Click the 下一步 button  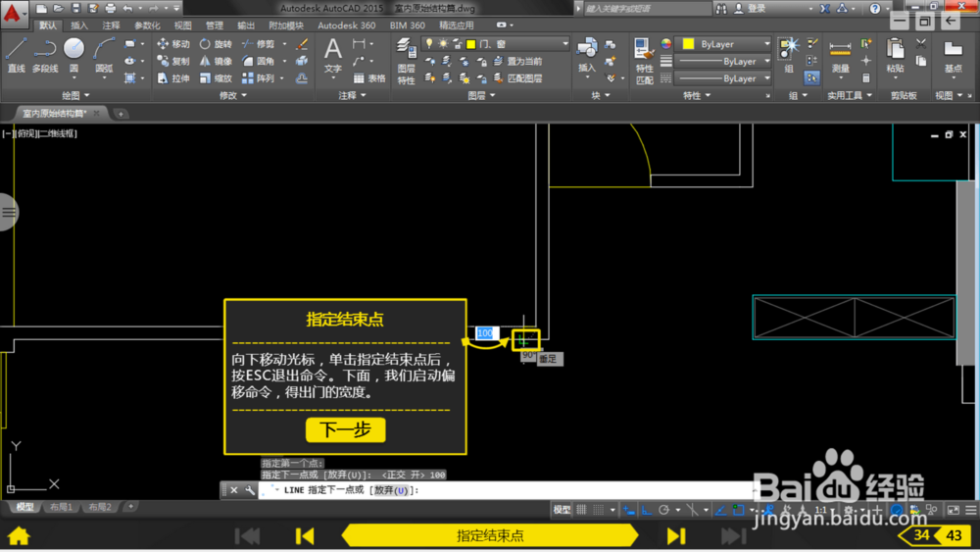point(346,430)
